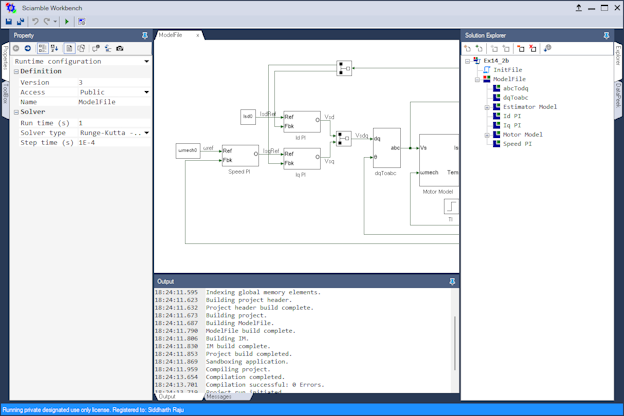This screenshot has width=624, height=416.
Task: Click the property pages icon next to page button
Action: click(x=82, y=48)
